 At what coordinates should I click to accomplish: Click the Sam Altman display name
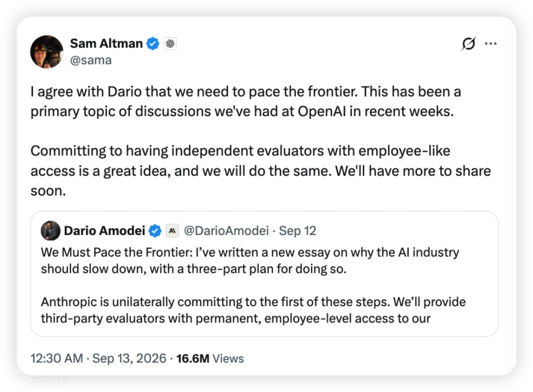tap(107, 43)
